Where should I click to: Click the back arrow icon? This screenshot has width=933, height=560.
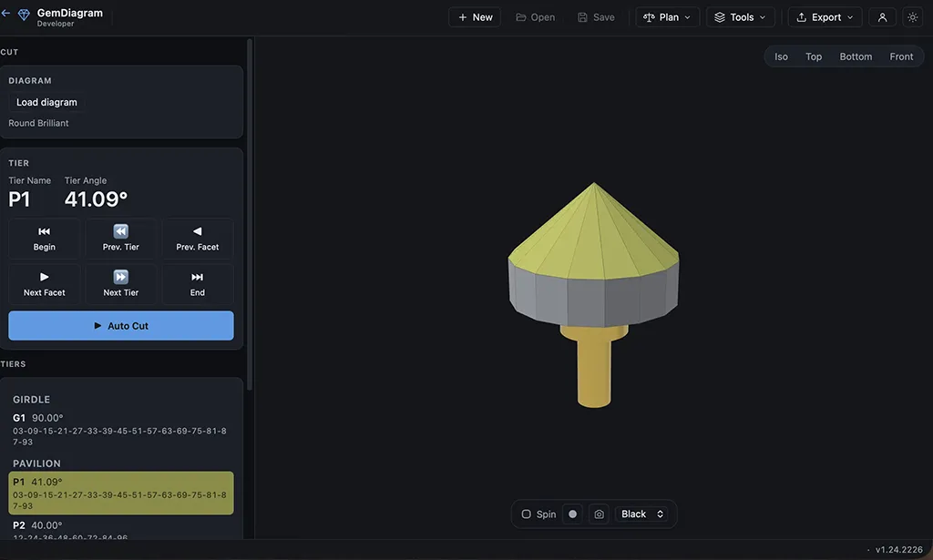(5, 13)
